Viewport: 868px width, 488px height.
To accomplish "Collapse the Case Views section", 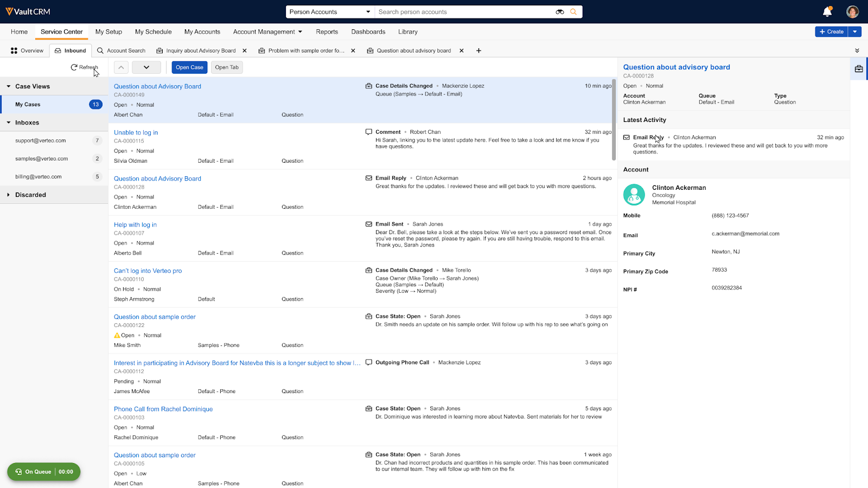I will point(9,87).
